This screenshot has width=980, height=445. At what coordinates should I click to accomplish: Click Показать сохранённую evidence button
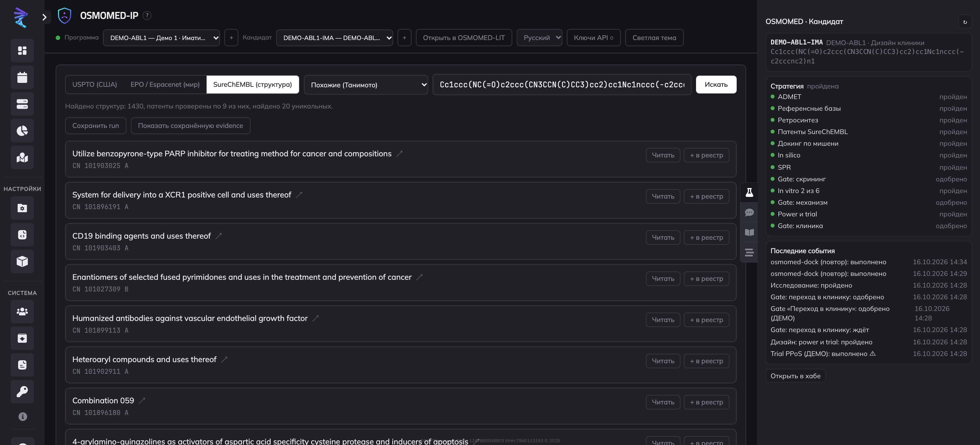(190, 126)
